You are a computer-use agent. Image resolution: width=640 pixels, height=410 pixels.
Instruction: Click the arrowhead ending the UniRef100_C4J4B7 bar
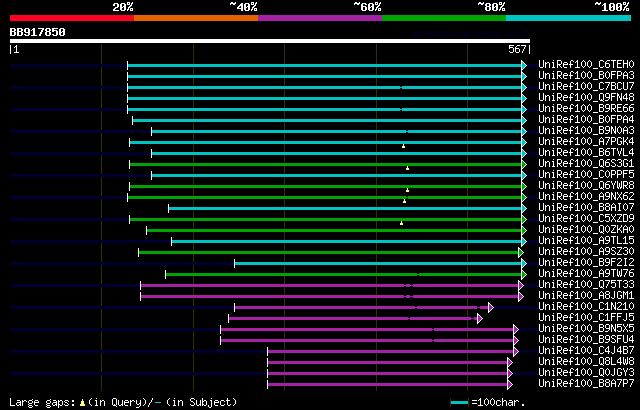point(516,352)
